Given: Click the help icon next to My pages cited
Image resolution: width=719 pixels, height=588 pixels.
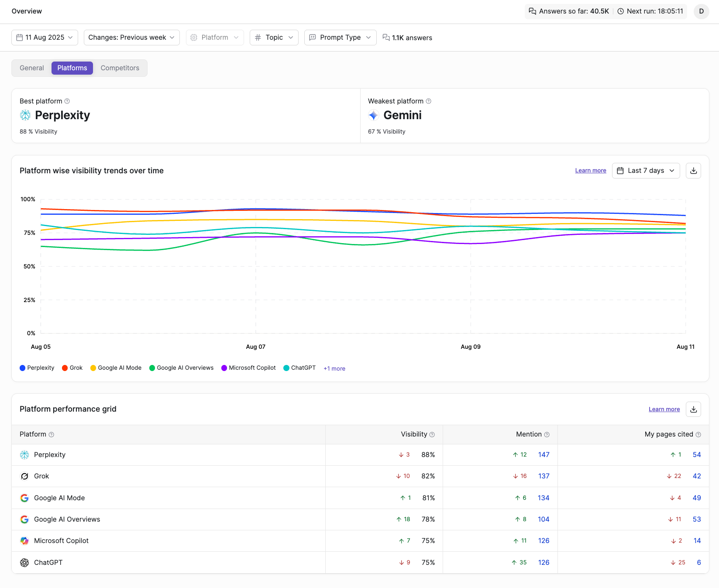Looking at the screenshot, I should tap(698, 435).
